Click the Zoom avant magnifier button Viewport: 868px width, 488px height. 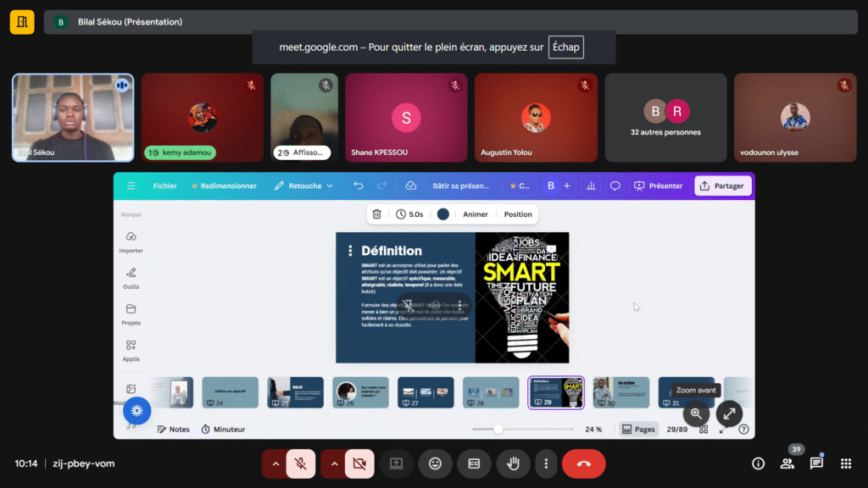(x=696, y=413)
